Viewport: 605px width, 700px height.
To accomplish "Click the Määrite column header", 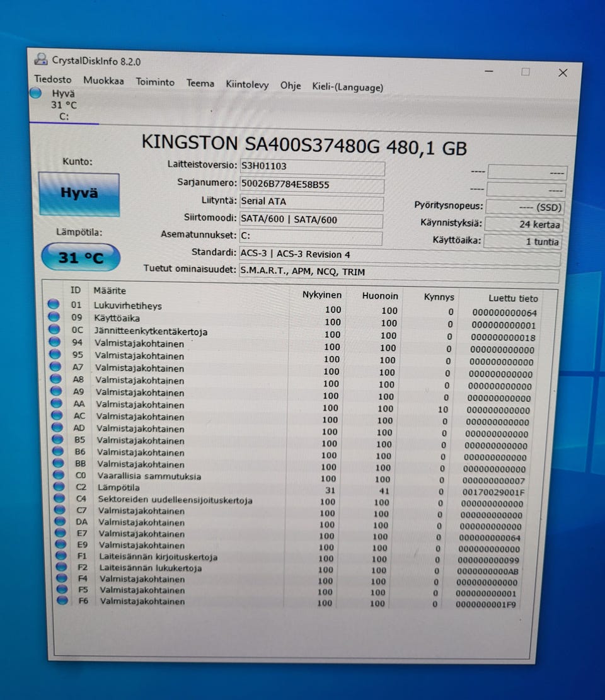I will tap(110, 290).
